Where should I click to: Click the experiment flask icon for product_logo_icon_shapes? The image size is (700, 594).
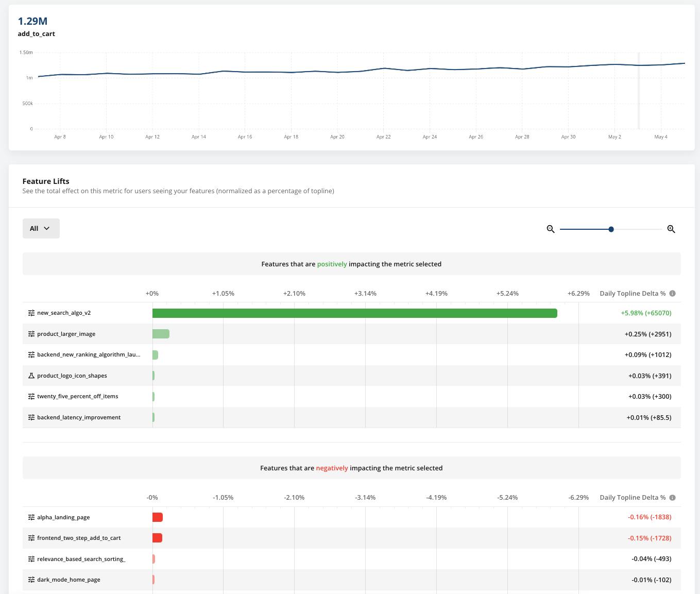click(31, 376)
